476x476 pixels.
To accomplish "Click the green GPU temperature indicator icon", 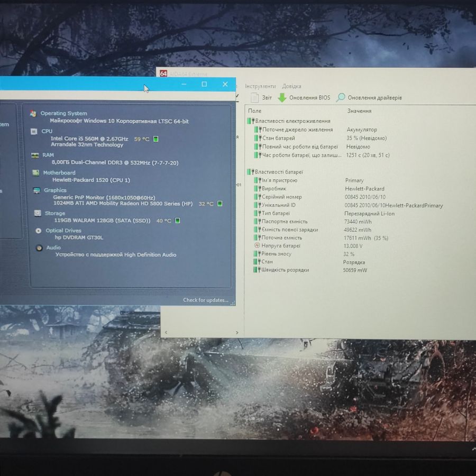I will pyautogui.click(x=220, y=204).
